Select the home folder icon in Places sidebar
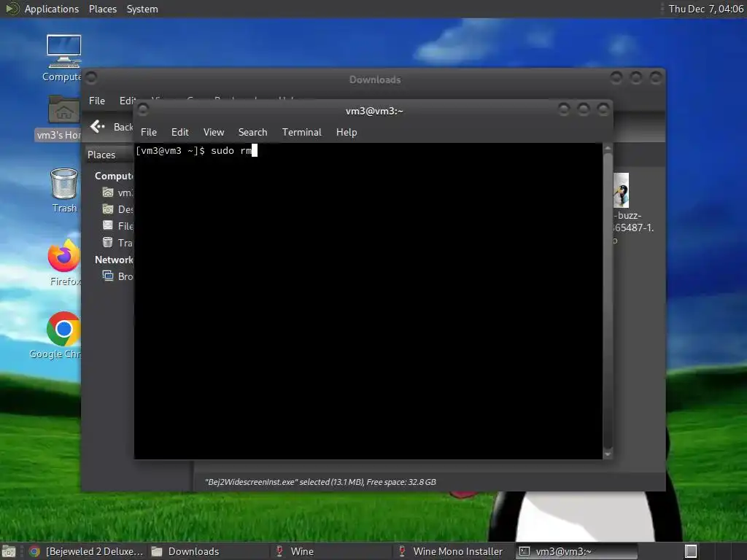747x560 pixels. click(x=108, y=192)
